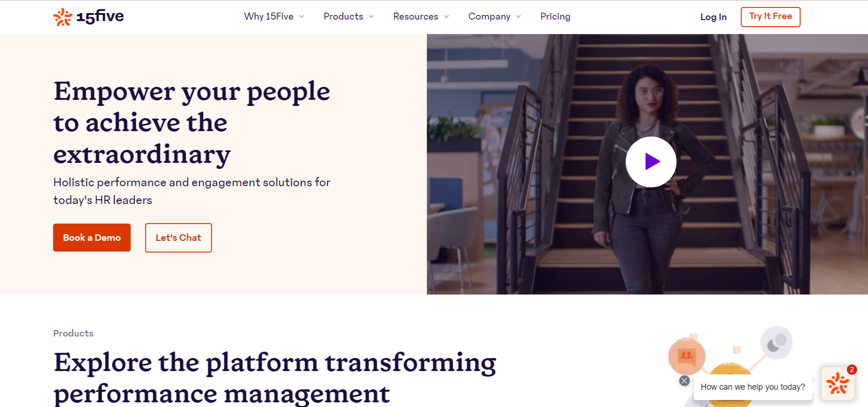
Task: Click the purple play triangle on the video
Action: tap(653, 162)
